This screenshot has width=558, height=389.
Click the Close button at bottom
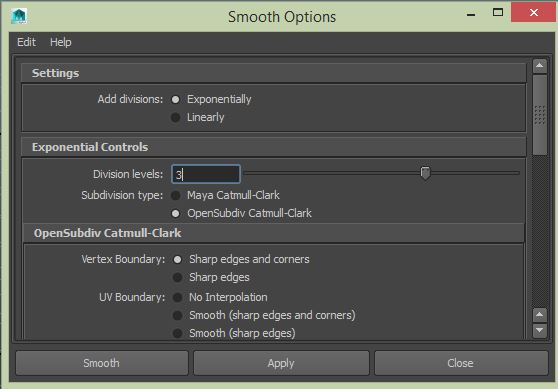[x=461, y=363]
